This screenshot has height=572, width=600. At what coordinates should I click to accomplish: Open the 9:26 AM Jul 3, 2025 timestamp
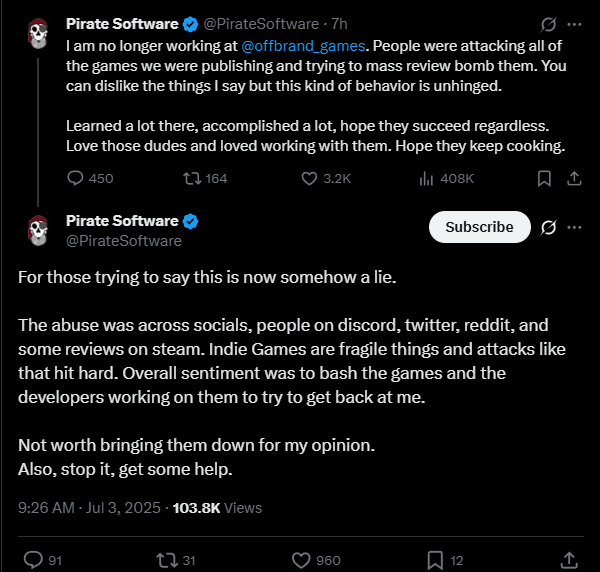[x=89, y=508]
